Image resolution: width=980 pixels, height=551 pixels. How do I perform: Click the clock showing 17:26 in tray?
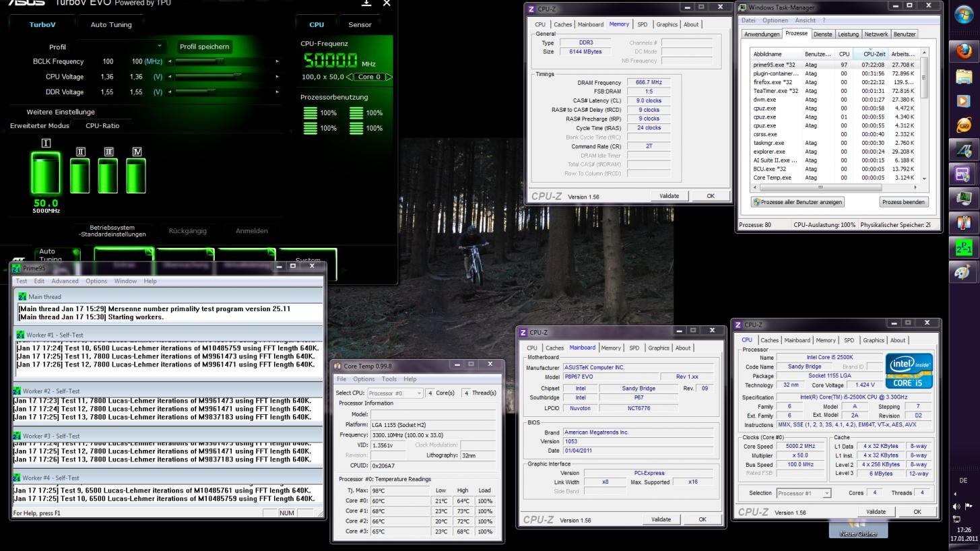point(964,529)
